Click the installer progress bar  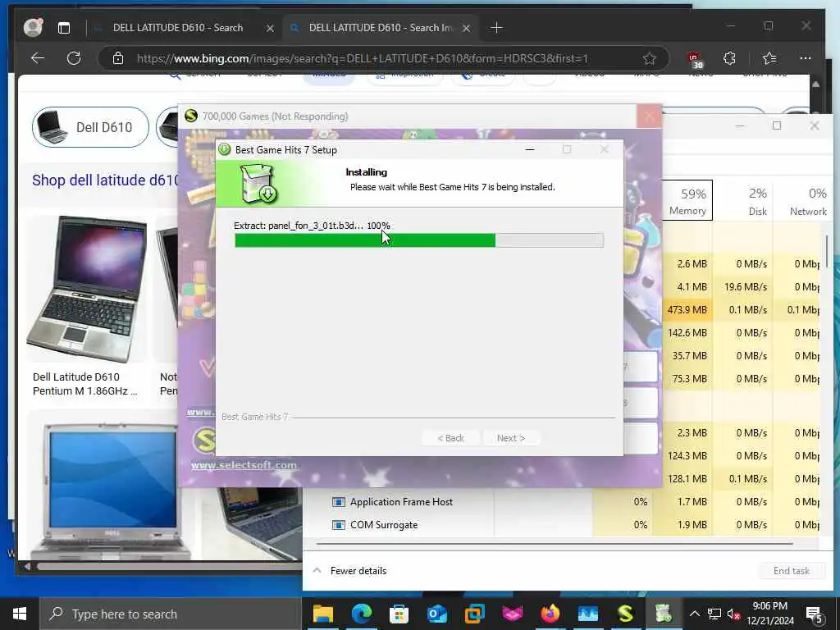click(x=419, y=240)
